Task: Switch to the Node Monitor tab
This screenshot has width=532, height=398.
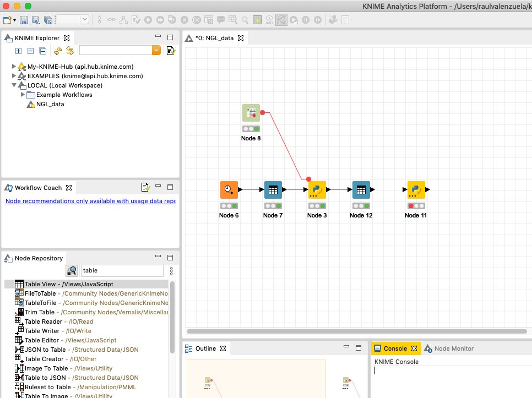Action: (449, 348)
